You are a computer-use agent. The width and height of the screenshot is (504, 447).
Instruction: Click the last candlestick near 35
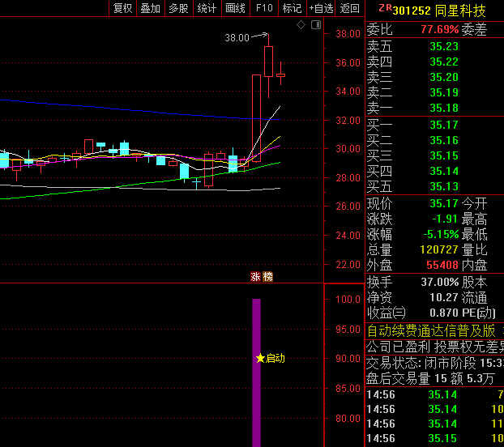pos(281,74)
